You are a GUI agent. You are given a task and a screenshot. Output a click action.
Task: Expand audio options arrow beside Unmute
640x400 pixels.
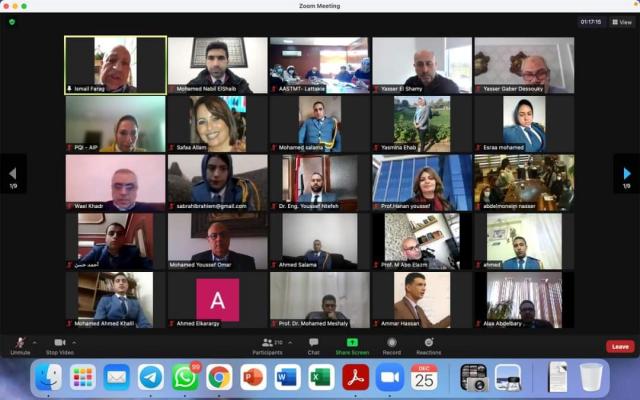point(35,342)
